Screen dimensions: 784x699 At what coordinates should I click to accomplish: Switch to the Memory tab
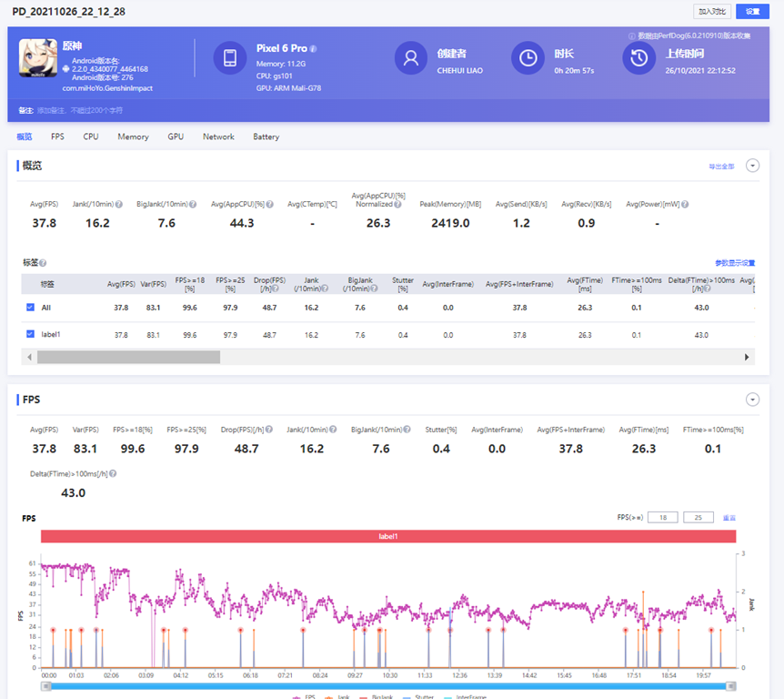pyautogui.click(x=133, y=137)
